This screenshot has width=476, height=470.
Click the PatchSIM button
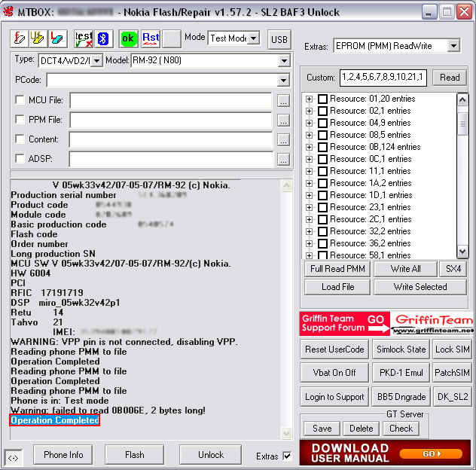[452, 373]
